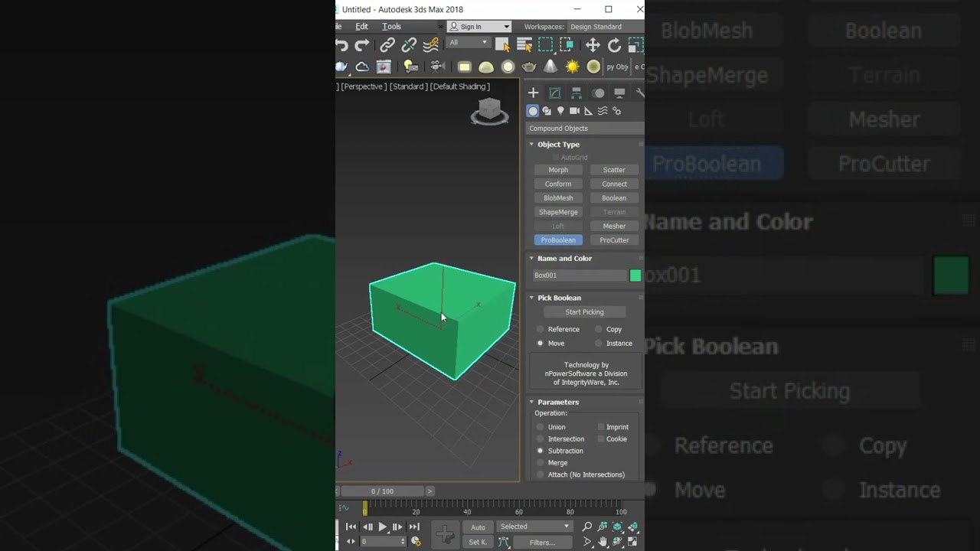Screen dimensions: 980x551
Task: Click the light bulb lister icon
Action: click(410, 67)
